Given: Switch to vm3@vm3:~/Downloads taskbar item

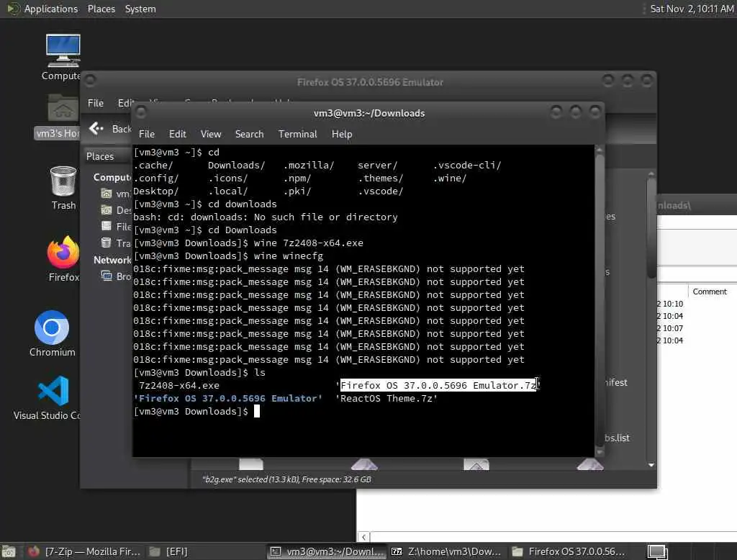Looking at the screenshot, I should point(327,551).
